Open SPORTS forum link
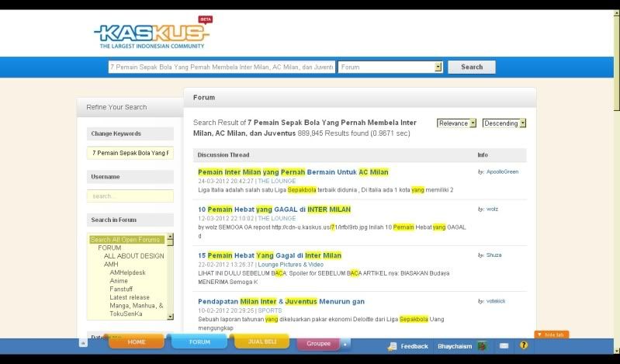The height and width of the screenshot is (364, 620). tap(270, 310)
